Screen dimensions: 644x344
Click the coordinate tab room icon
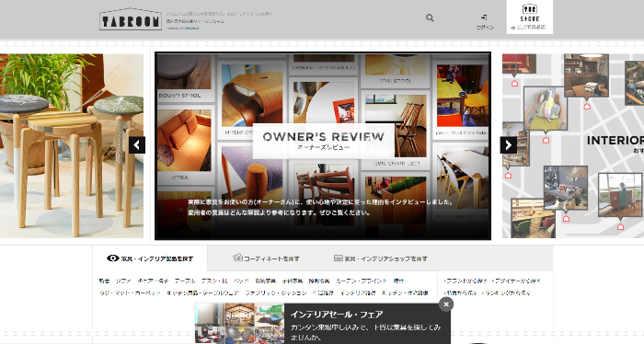coord(237,258)
